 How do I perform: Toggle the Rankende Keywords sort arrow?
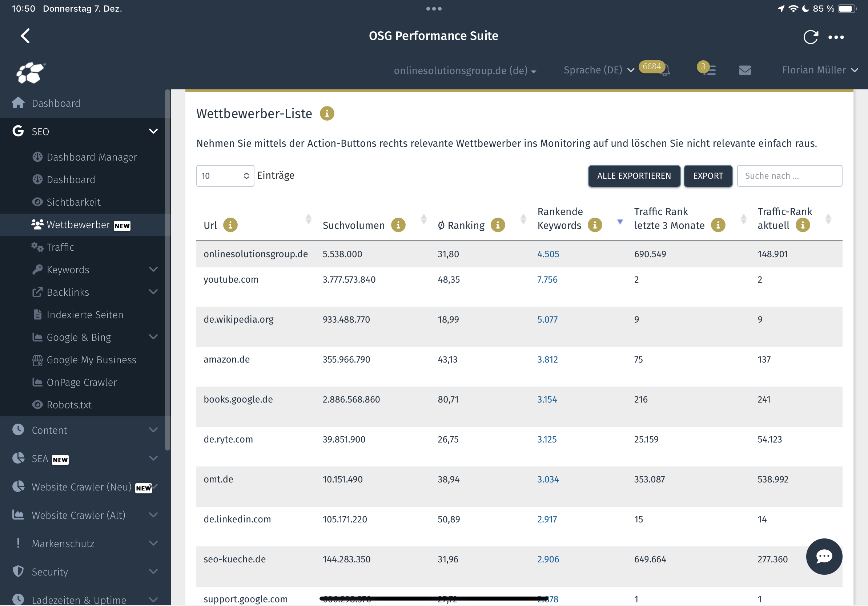tap(620, 221)
